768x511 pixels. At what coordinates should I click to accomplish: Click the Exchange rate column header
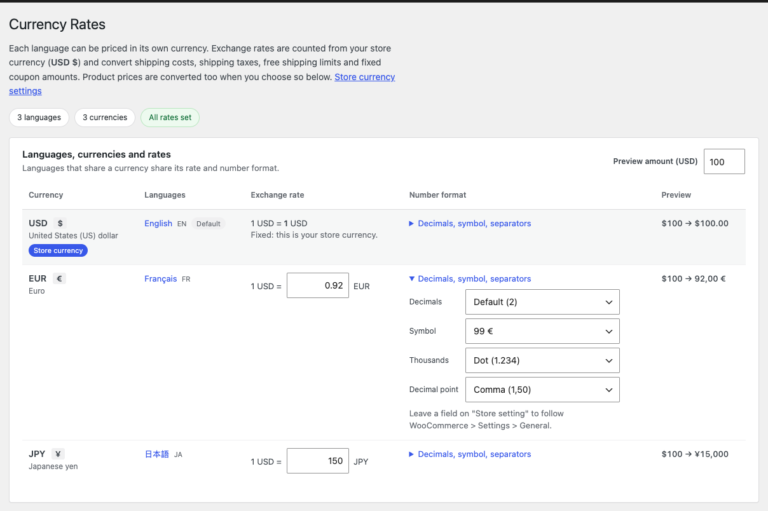coord(277,195)
